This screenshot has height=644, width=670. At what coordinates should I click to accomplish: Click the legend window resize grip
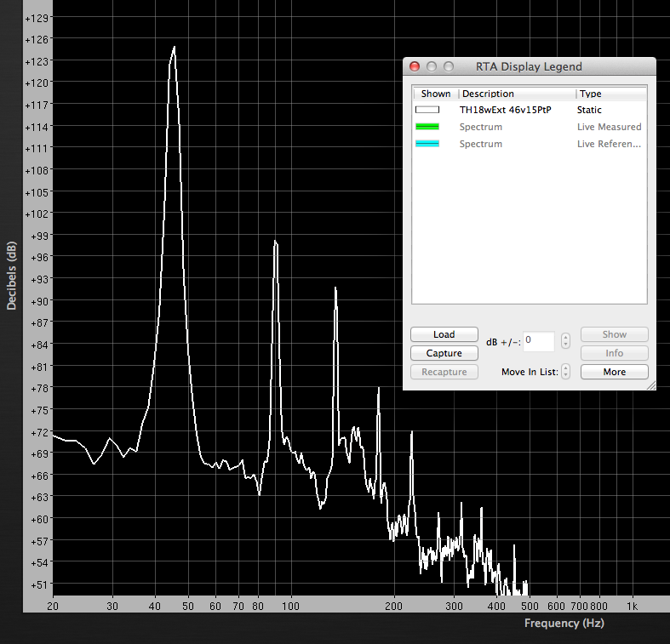click(x=651, y=385)
